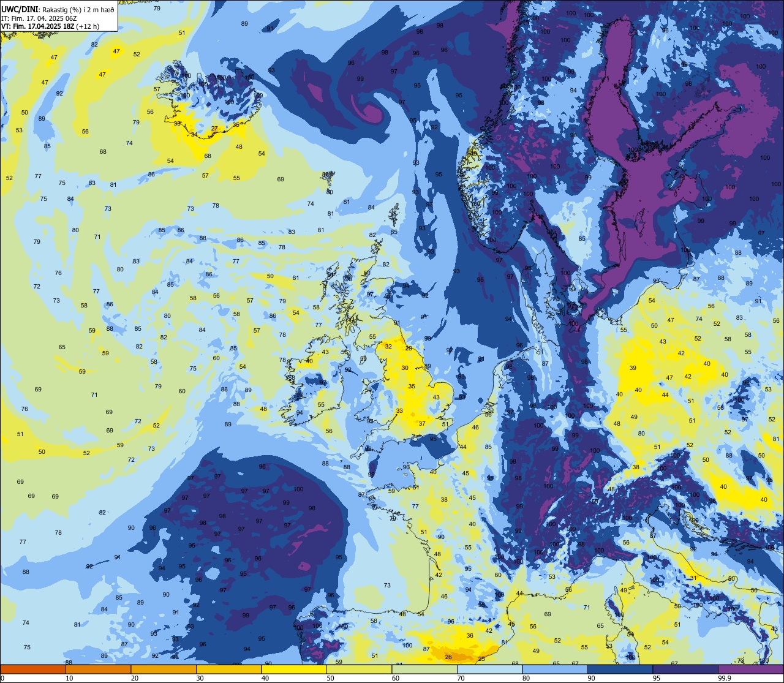Select the 50–60% pale yellow legend swatch
This screenshot has width=784, height=683.
pos(359,669)
